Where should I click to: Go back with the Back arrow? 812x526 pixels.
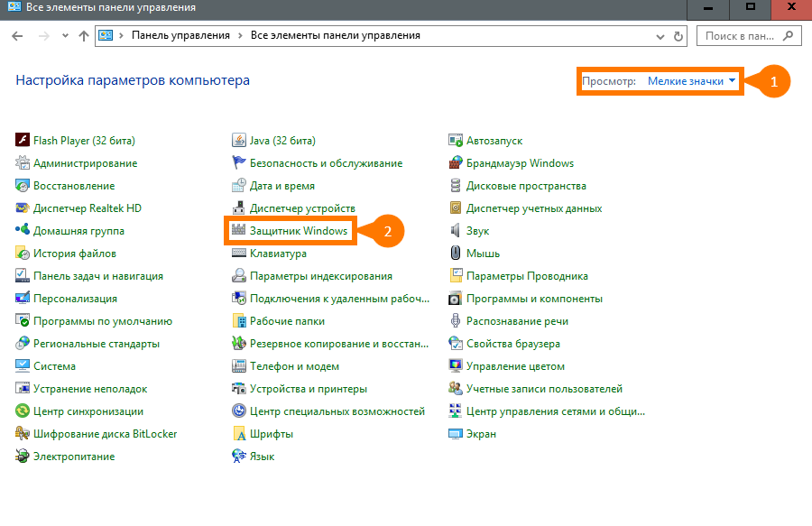coord(17,36)
